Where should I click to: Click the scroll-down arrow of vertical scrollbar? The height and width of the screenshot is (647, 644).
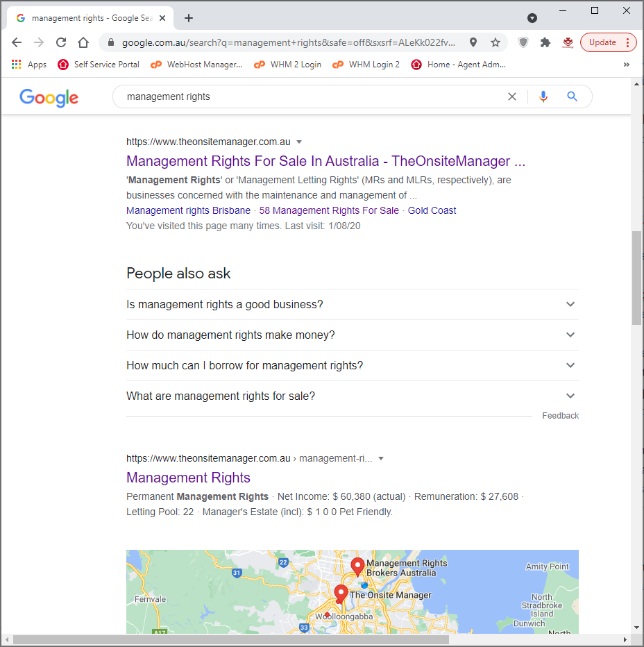point(637,628)
